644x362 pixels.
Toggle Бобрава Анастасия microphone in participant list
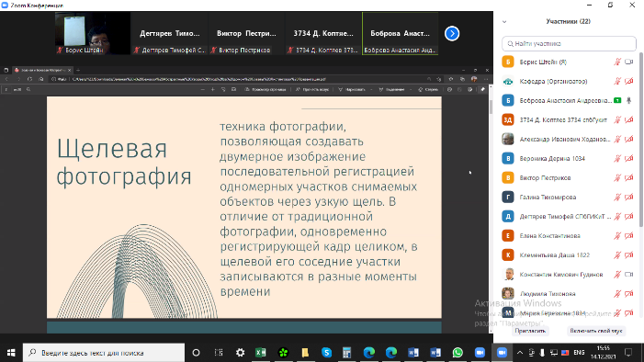click(x=628, y=101)
